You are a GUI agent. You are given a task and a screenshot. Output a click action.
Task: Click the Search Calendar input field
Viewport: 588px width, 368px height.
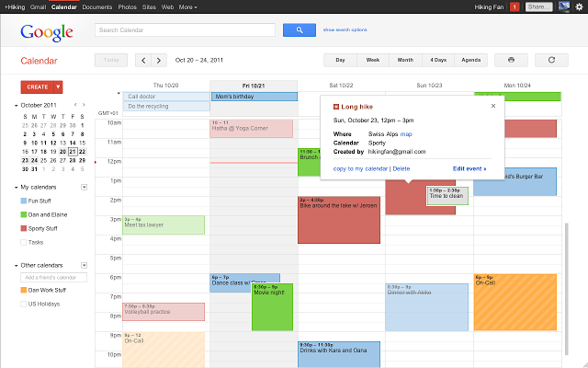(x=185, y=30)
